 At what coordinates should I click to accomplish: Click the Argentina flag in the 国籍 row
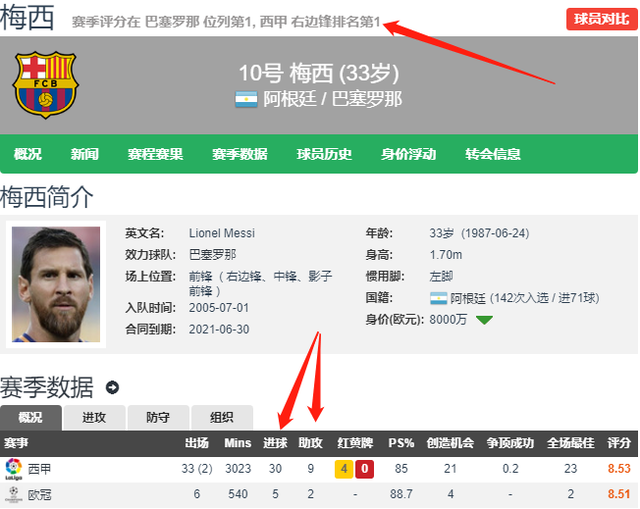(438, 298)
